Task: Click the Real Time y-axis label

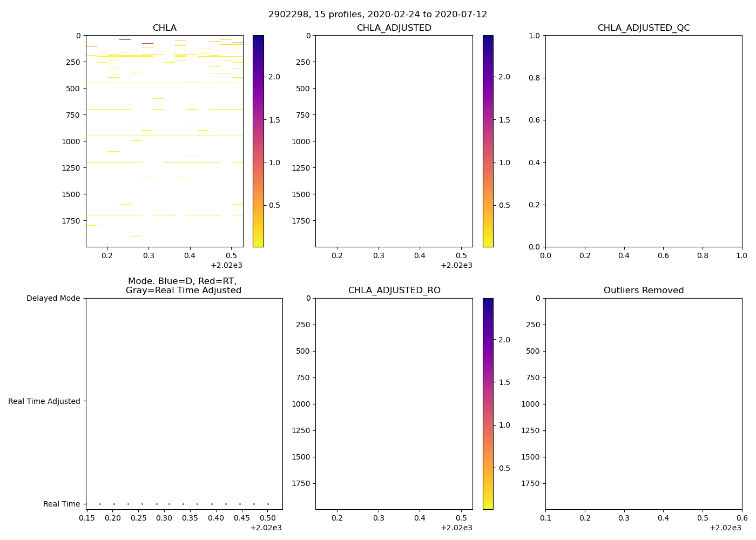Action: (x=62, y=504)
